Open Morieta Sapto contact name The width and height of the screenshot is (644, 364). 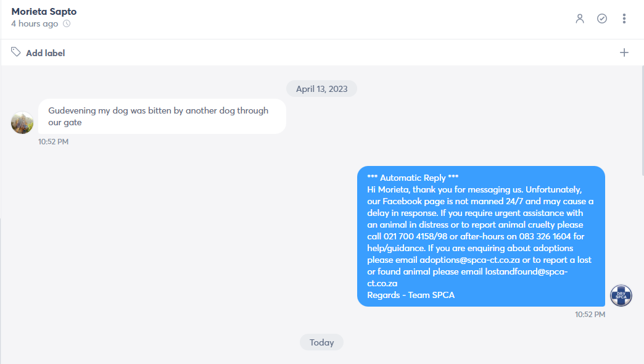point(44,12)
